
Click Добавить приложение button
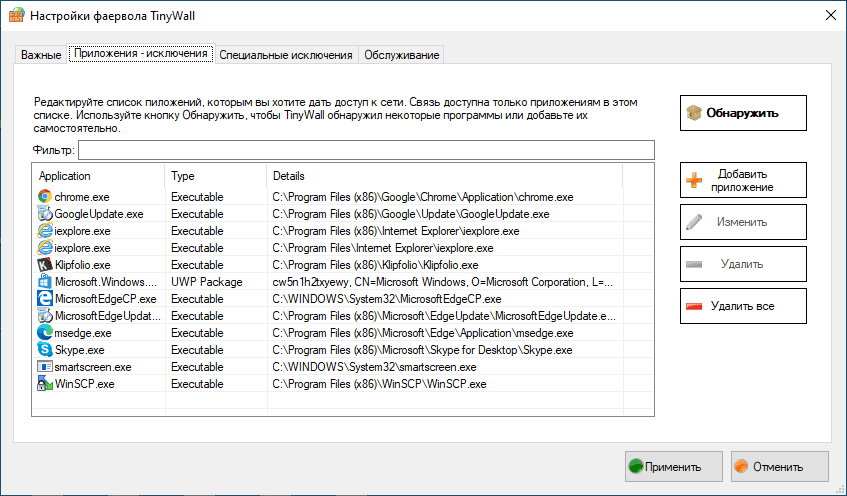(x=742, y=180)
